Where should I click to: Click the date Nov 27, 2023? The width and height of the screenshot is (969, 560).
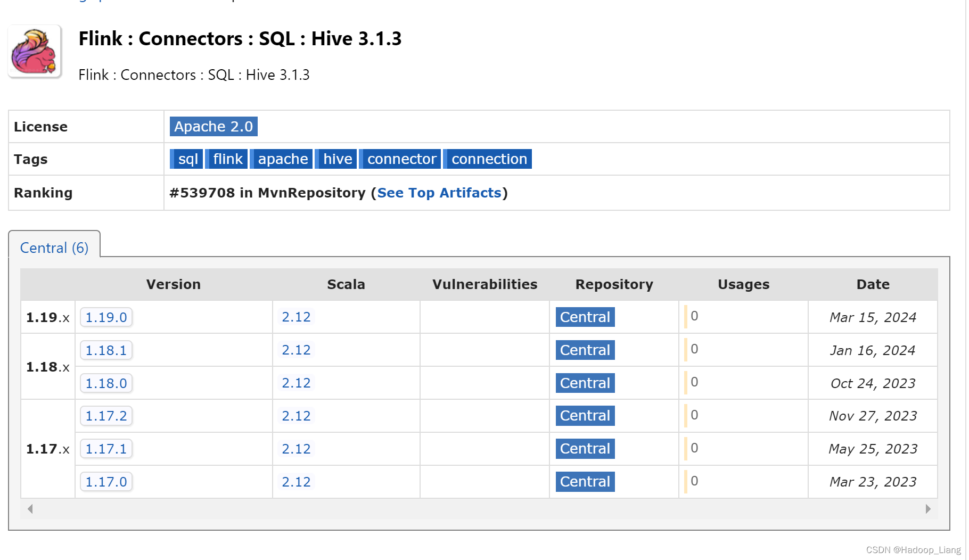873,416
